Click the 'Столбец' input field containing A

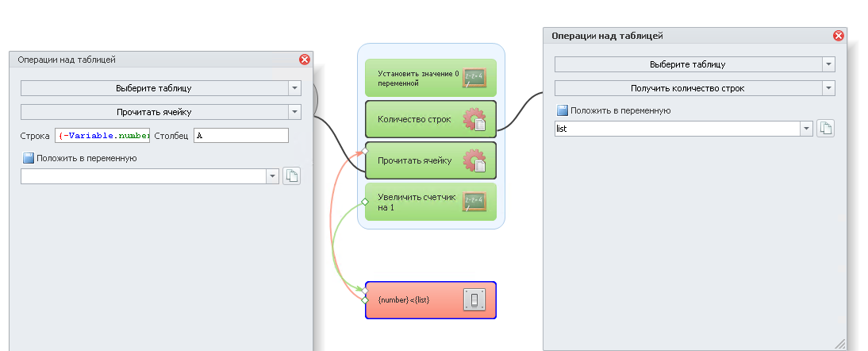241,135
